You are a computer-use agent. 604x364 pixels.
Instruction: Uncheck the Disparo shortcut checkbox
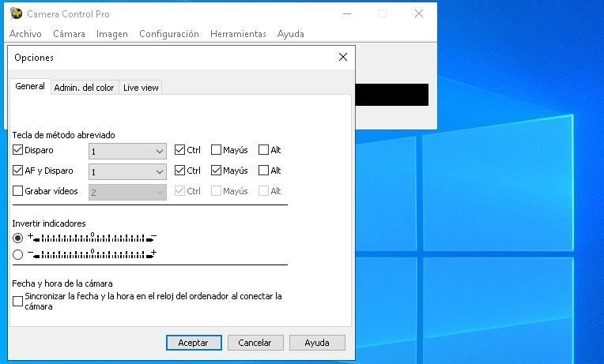pyautogui.click(x=17, y=150)
